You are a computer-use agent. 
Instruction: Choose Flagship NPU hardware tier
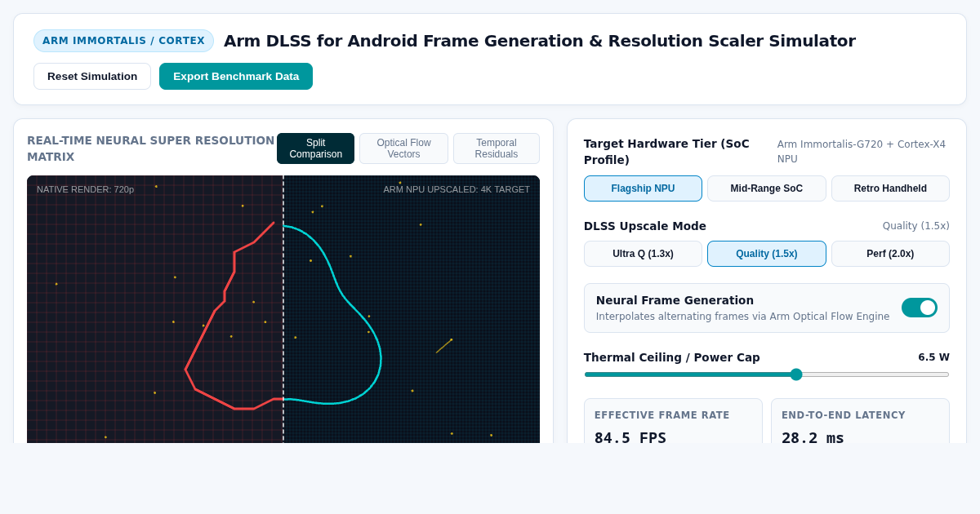643,188
